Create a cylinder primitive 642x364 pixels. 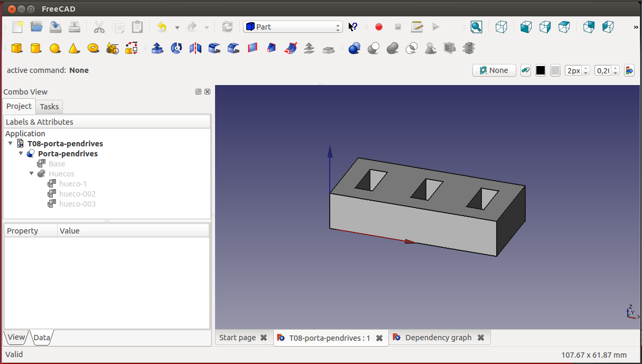(35, 49)
